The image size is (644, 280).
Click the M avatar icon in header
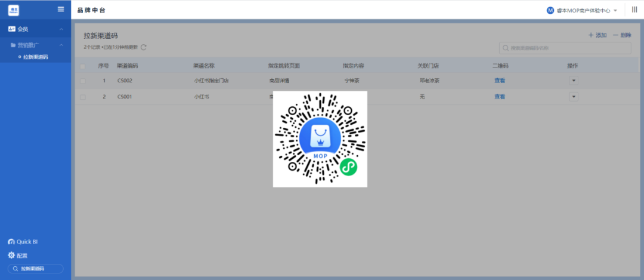[550, 11]
